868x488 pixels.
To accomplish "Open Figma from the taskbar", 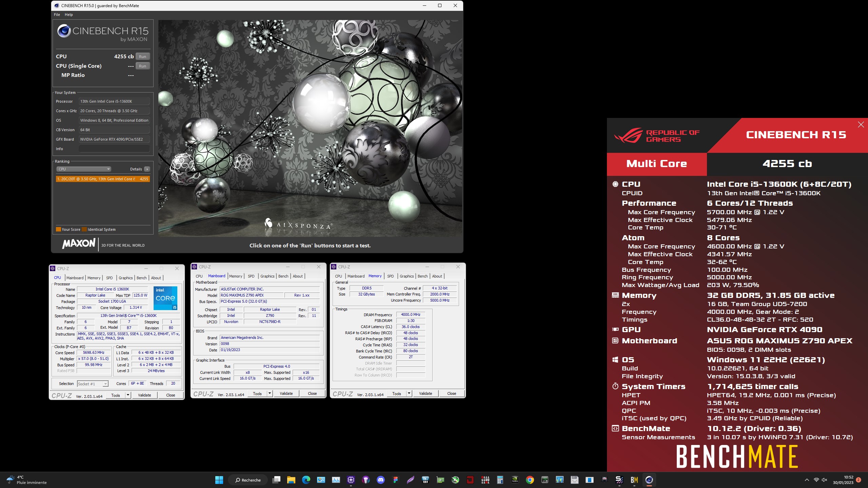I will coord(396,480).
